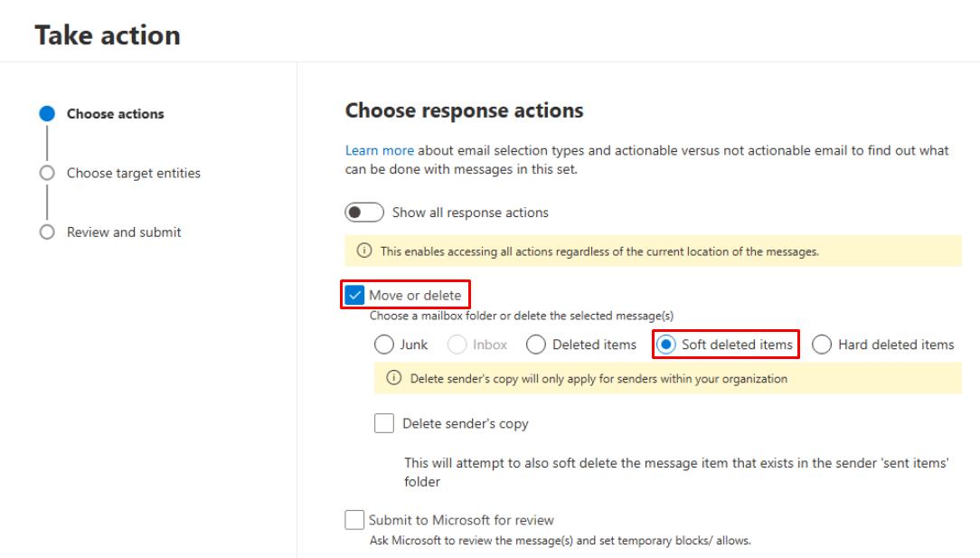Select the Inbox radio option
This screenshot has width=980, height=558.
coord(457,345)
